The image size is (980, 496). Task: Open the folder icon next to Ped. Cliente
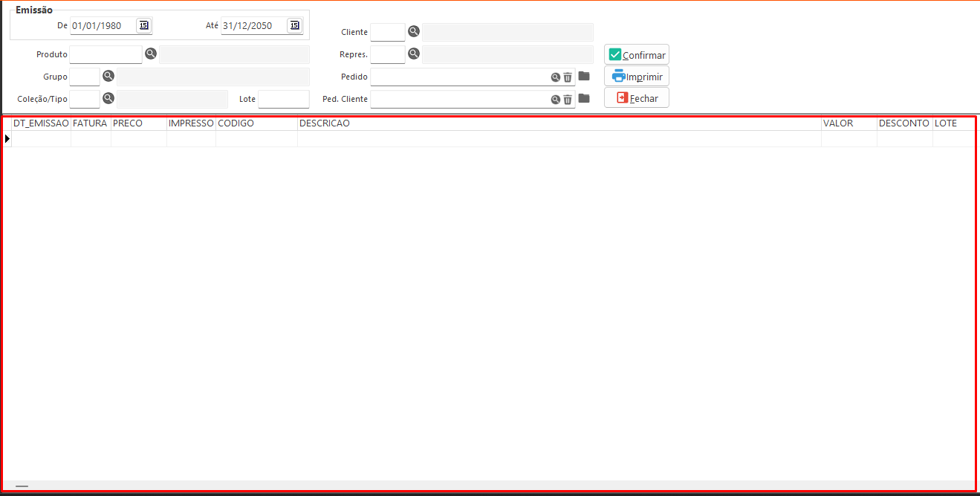click(584, 98)
